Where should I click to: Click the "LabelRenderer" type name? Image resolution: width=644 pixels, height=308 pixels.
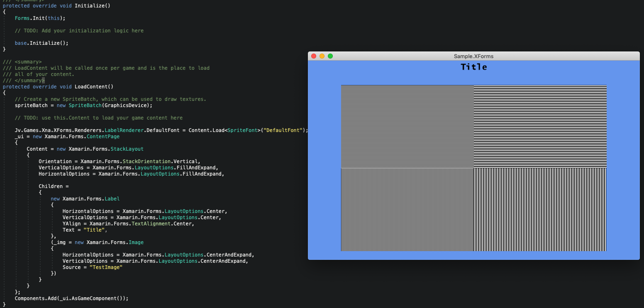click(124, 130)
